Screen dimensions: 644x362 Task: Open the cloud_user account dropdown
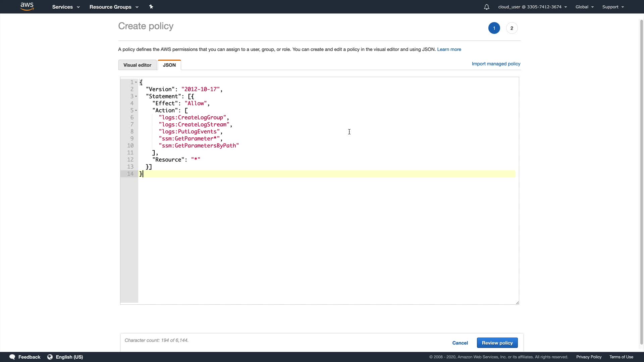tap(532, 7)
